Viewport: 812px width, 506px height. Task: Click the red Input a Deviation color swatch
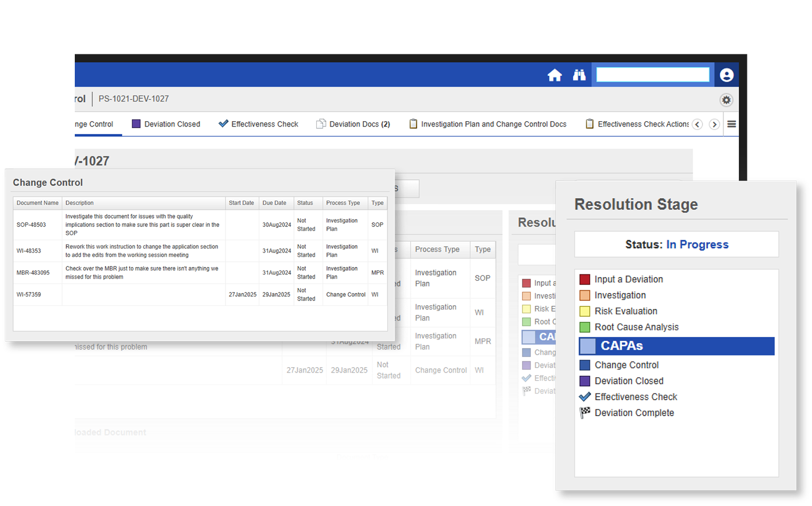[584, 279]
